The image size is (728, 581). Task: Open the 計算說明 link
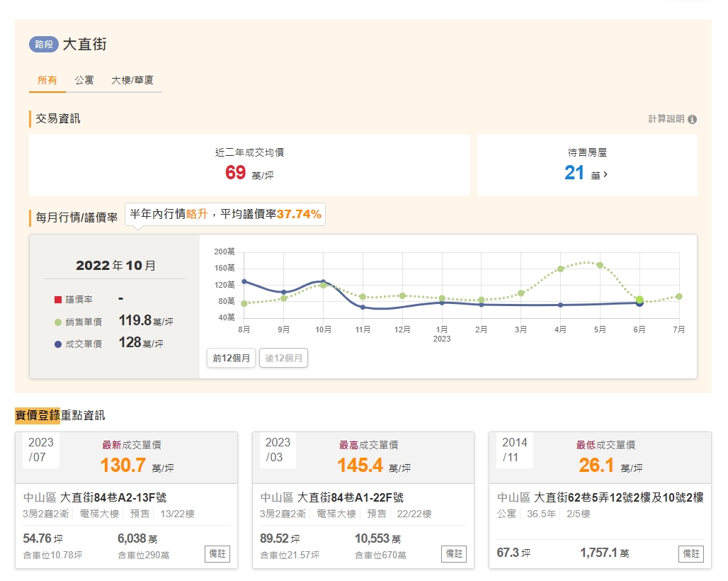[x=666, y=119]
